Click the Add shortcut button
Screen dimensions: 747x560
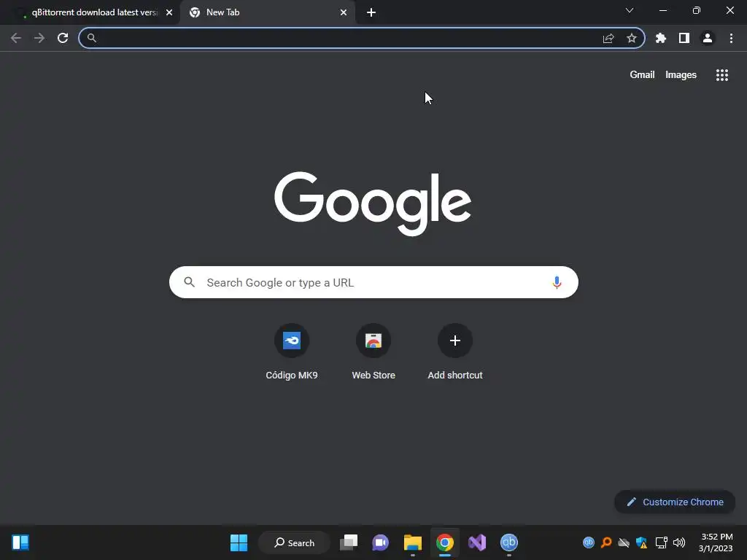click(455, 351)
